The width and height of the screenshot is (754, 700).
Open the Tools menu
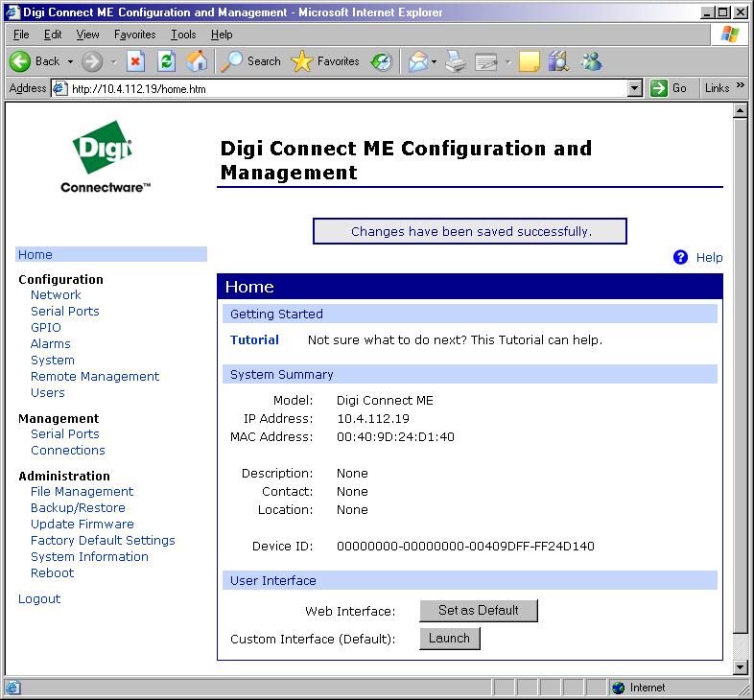[x=183, y=35]
